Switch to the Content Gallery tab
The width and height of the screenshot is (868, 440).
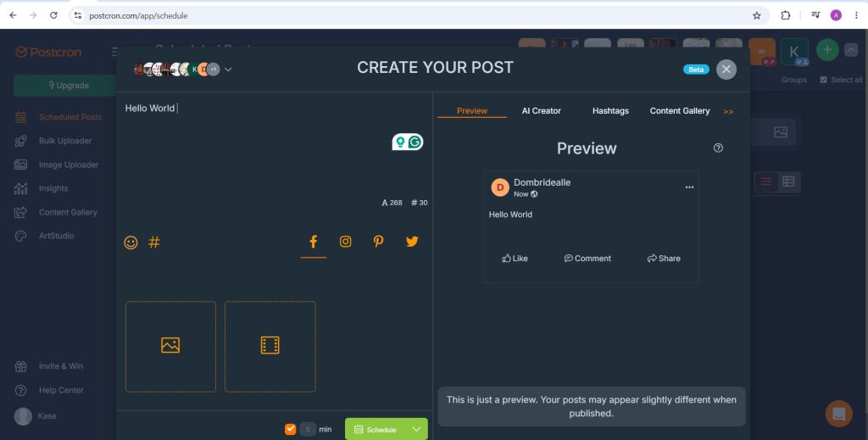pos(680,111)
